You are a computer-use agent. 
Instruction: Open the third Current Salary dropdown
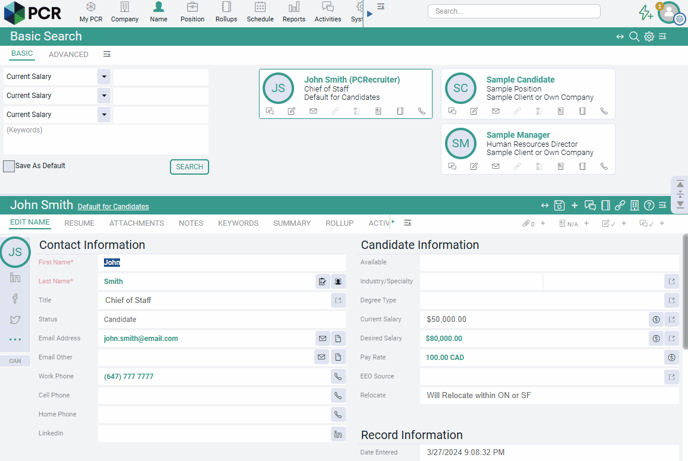coord(103,115)
